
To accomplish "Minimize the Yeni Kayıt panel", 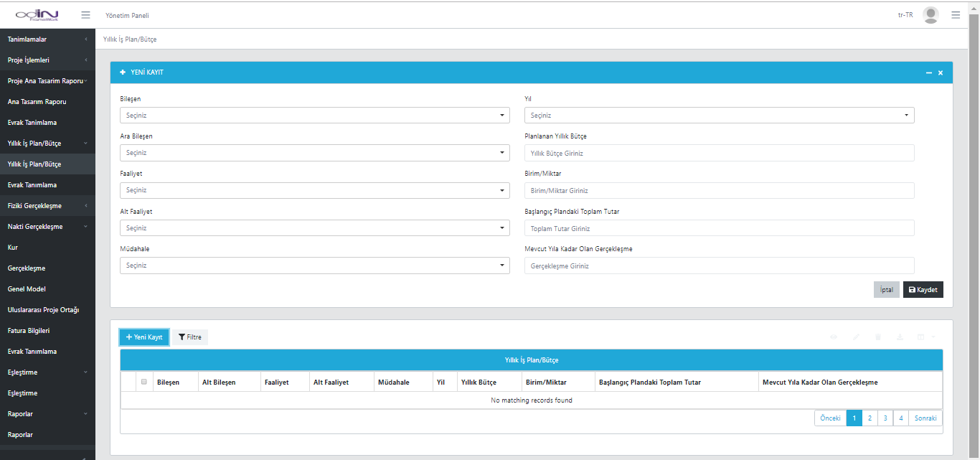I will pyautogui.click(x=929, y=73).
